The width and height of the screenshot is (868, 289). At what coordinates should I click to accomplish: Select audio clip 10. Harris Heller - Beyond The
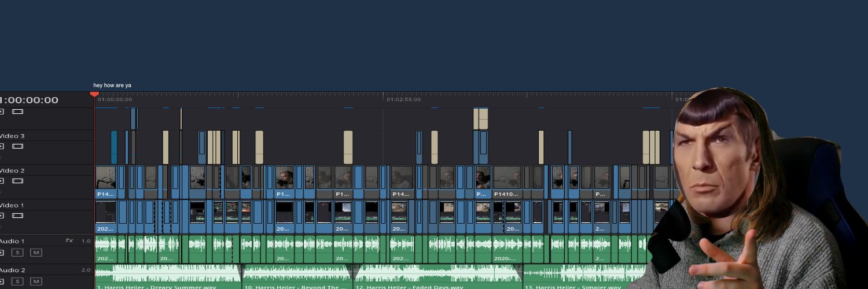click(x=298, y=277)
